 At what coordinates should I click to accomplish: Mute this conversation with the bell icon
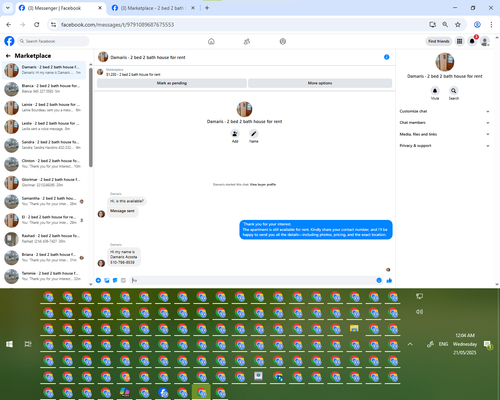click(x=435, y=91)
